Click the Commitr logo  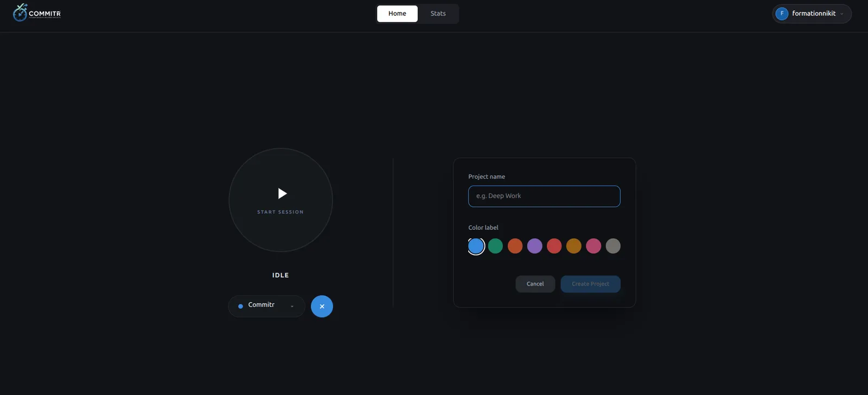[x=37, y=13]
